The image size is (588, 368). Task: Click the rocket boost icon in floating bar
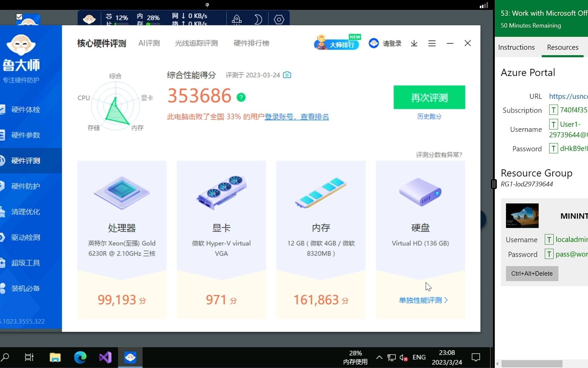(x=236, y=19)
